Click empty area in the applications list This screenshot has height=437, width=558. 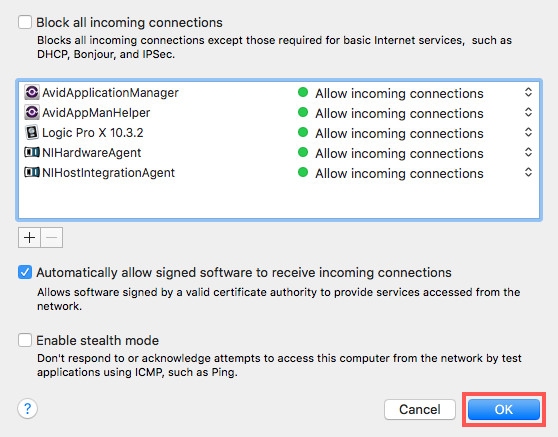click(x=279, y=200)
